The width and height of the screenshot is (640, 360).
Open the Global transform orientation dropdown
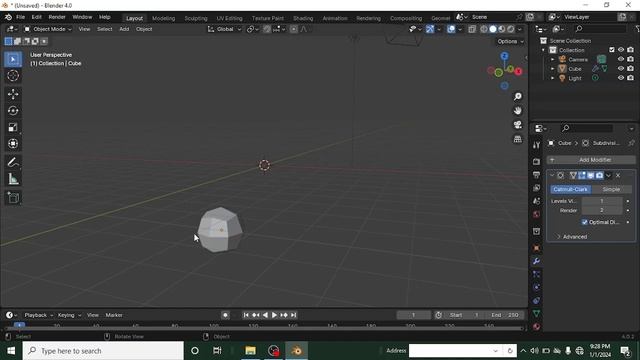224,29
